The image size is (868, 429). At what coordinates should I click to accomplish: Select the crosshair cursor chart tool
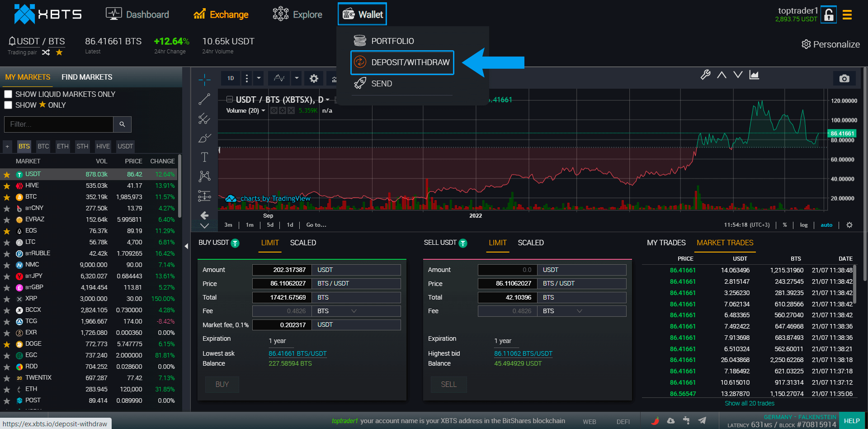[204, 80]
